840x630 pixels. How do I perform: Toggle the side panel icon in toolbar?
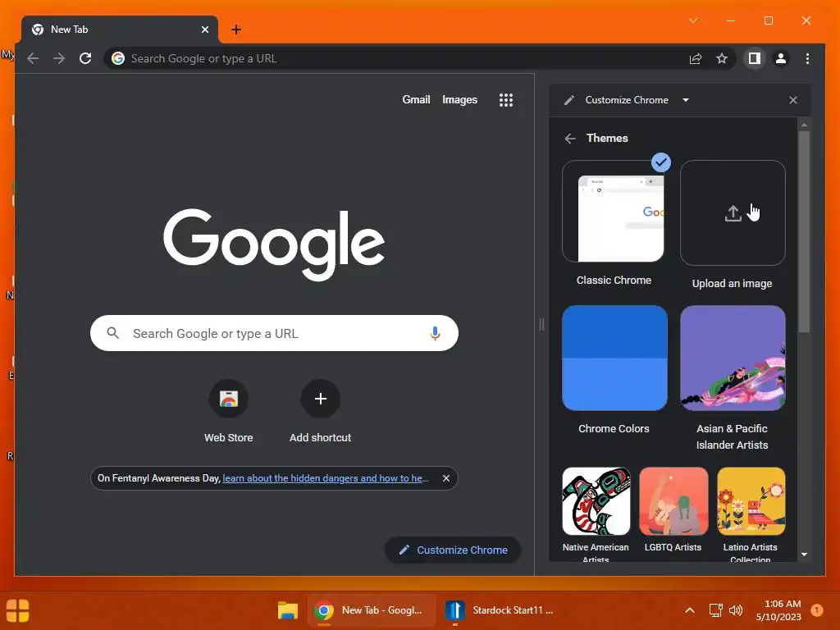click(x=755, y=58)
